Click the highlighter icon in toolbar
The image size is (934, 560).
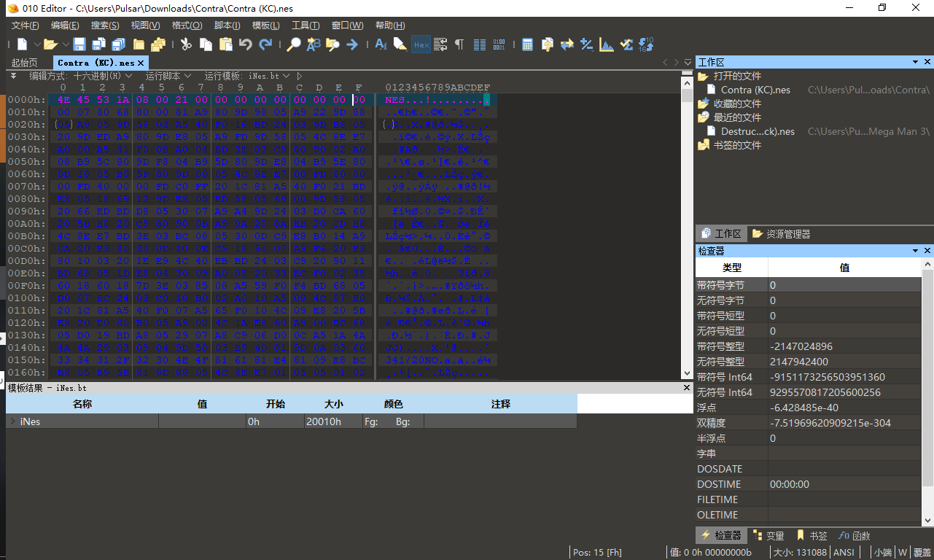pyautogui.click(x=400, y=44)
